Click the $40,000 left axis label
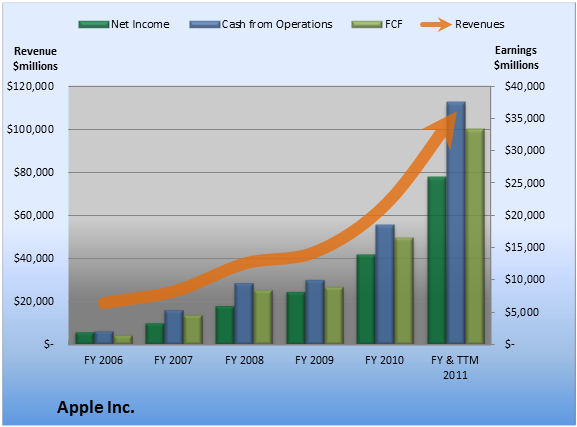 pos(33,258)
